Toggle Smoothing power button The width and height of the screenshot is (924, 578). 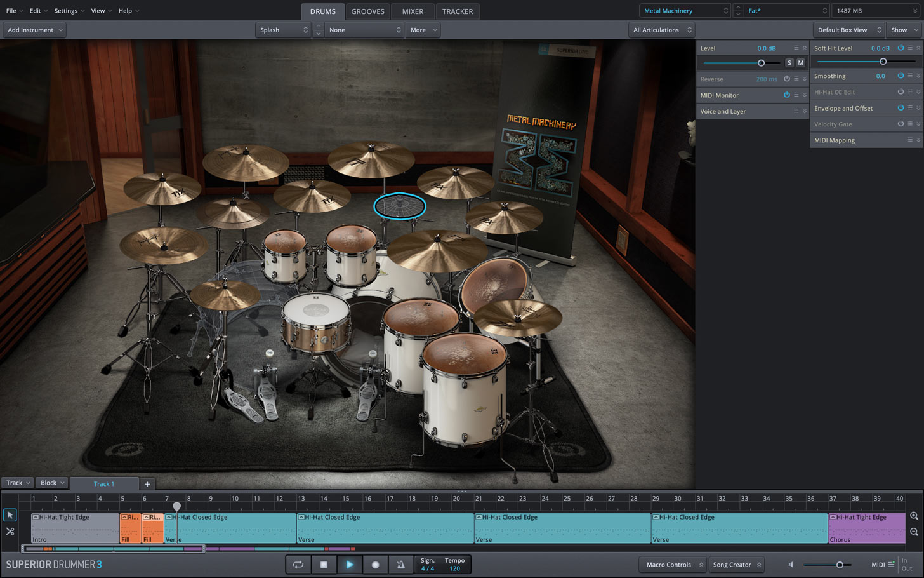tap(901, 76)
